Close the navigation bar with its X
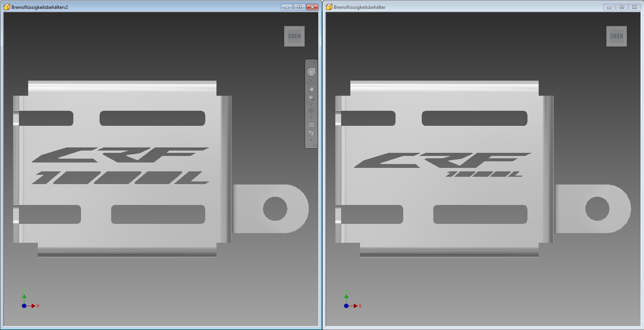 point(315,62)
